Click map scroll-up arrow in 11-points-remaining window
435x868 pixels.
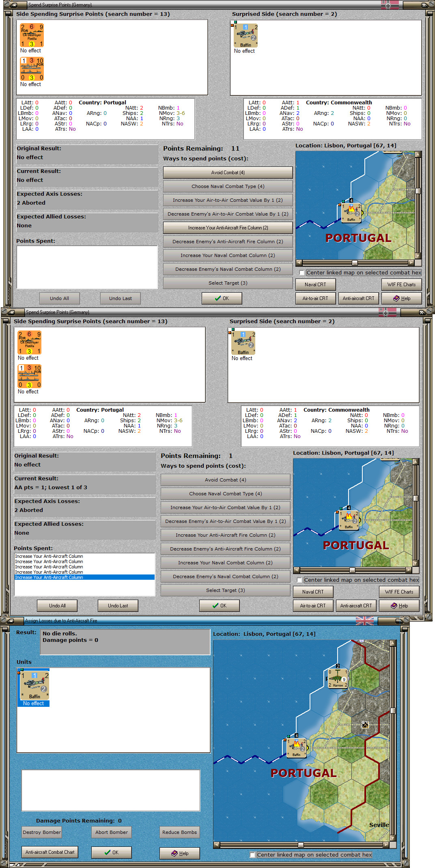(x=418, y=154)
